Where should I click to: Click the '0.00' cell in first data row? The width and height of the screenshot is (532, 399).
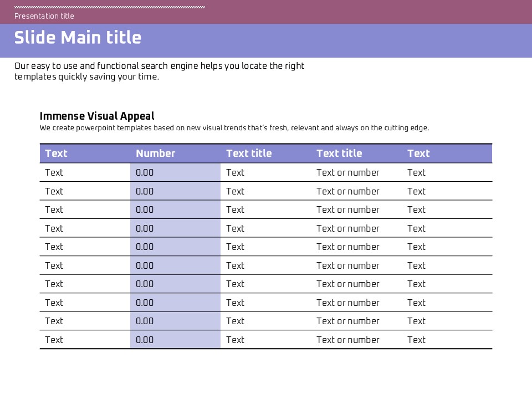(x=145, y=172)
